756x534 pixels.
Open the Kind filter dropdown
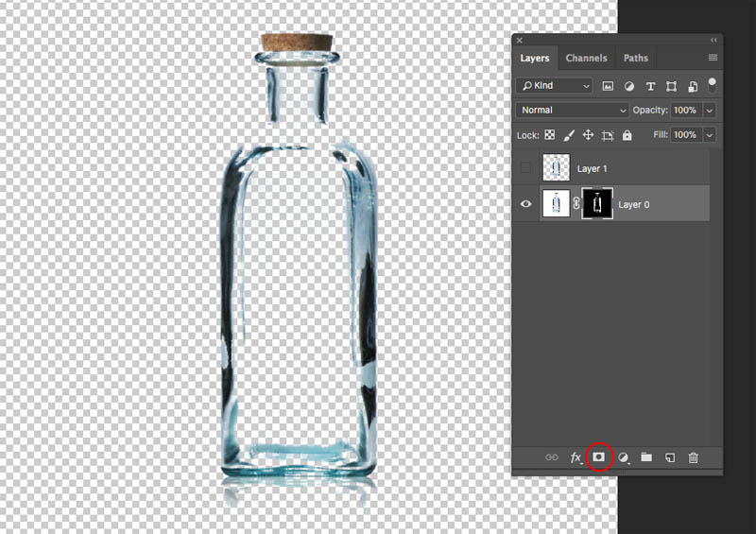tap(555, 86)
